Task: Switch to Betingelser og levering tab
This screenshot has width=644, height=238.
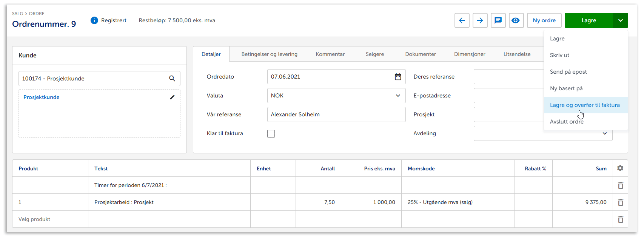Action: pos(269,54)
